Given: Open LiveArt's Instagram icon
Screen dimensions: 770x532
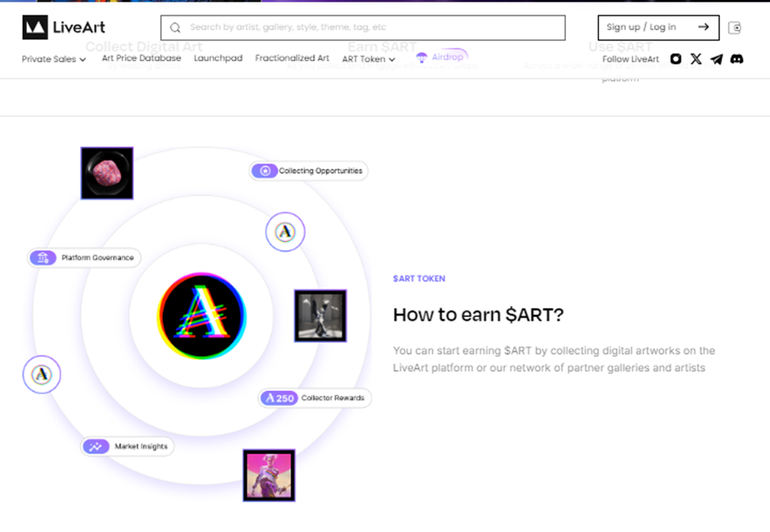Looking at the screenshot, I should click(x=676, y=59).
